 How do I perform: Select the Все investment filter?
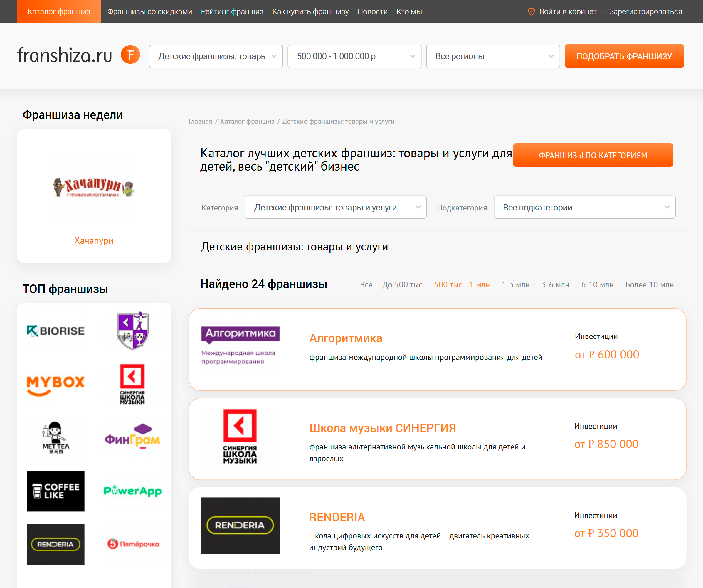pos(366,285)
